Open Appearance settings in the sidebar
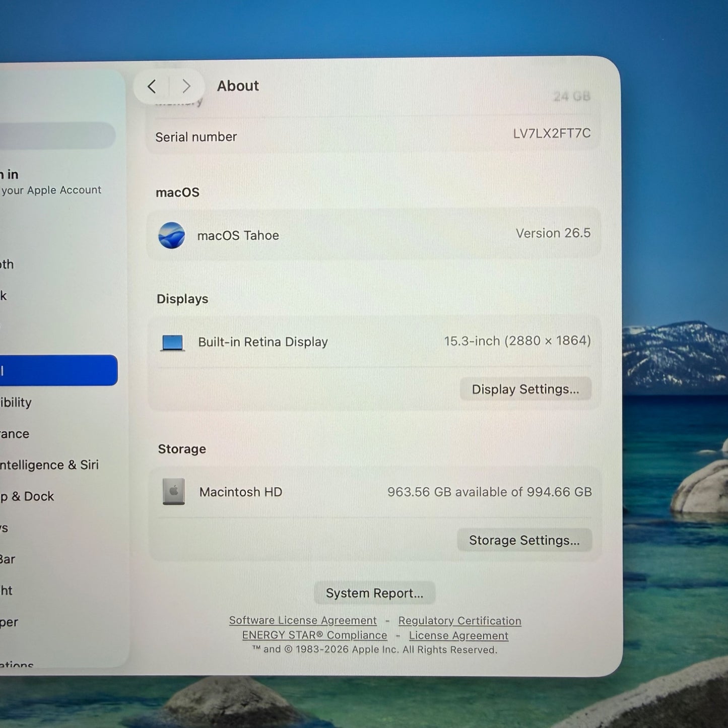Screen dimensions: 728x728 click(15, 434)
